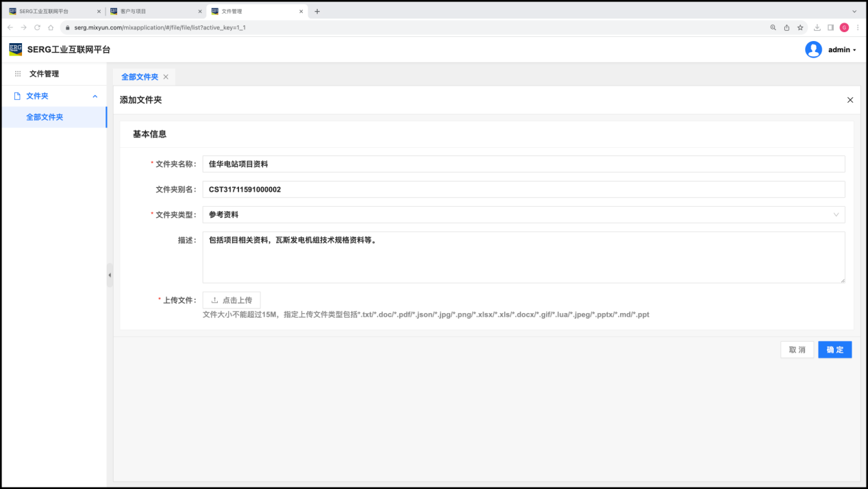
Task: Open the browser share icon
Action: [786, 27]
